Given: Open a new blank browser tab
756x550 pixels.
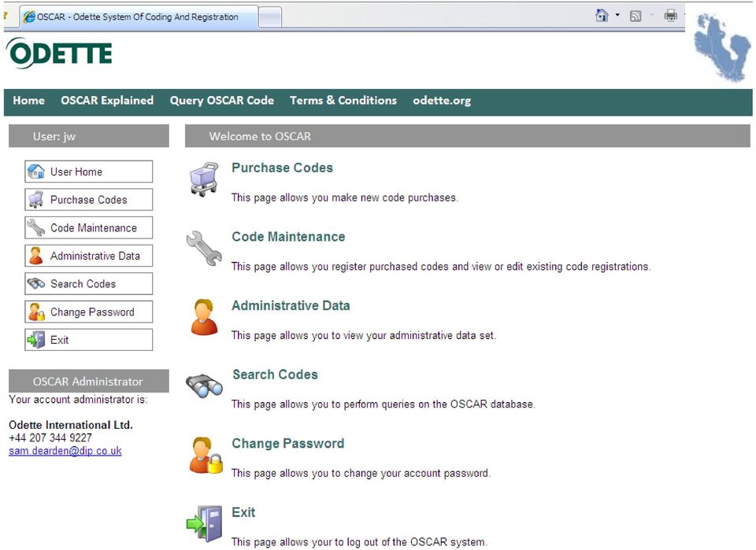Looking at the screenshot, I should point(270,18).
